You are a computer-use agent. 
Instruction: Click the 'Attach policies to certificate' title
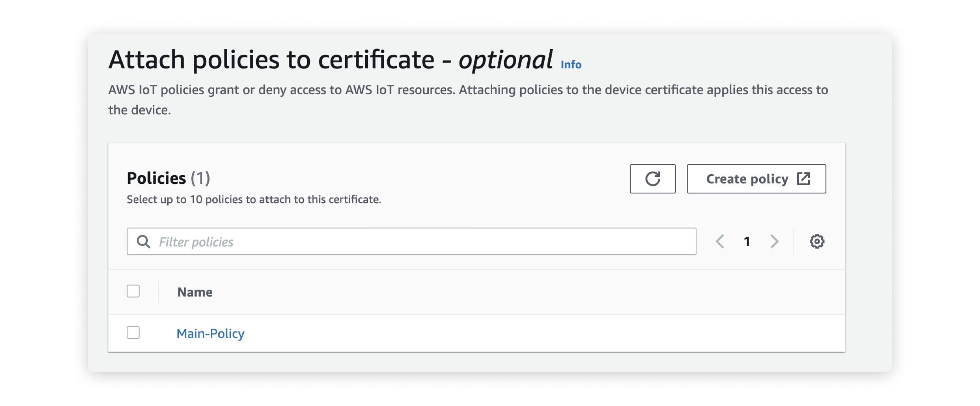tap(271, 60)
